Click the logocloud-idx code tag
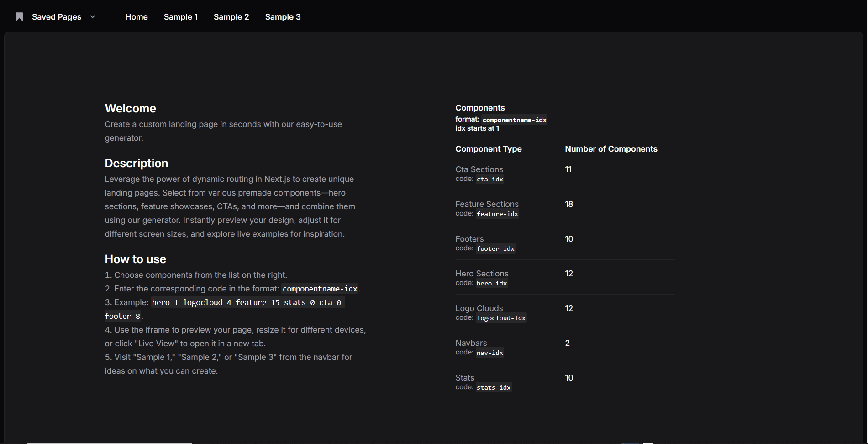Screen dimensions: 868x444 coord(501,318)
